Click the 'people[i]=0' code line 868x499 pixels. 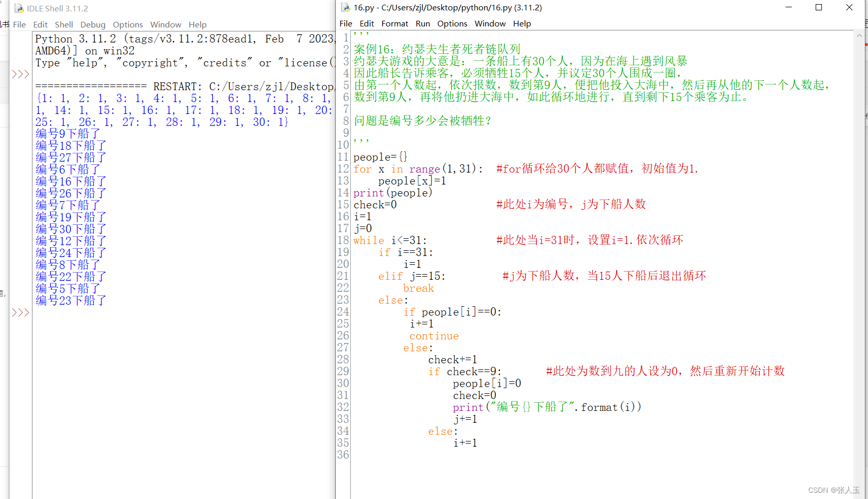click(x=487, y=383)
